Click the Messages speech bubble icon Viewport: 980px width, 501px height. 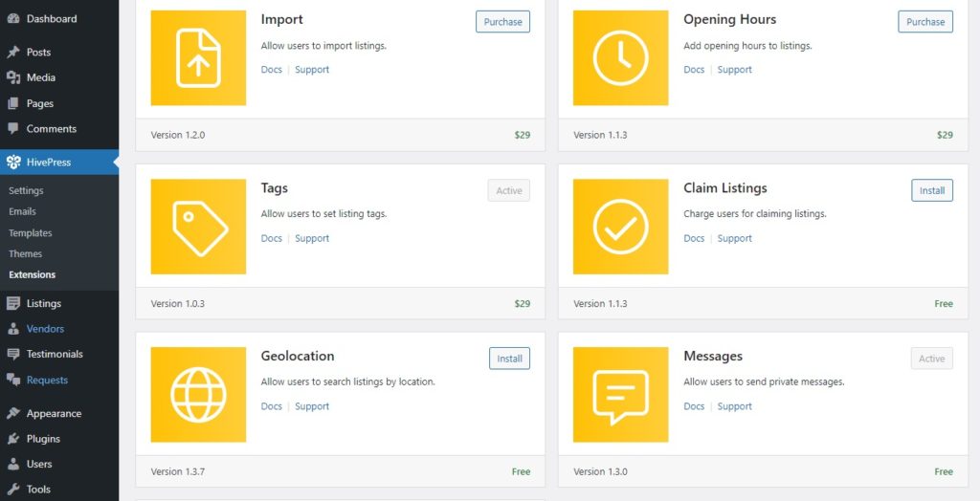point(620,395)
